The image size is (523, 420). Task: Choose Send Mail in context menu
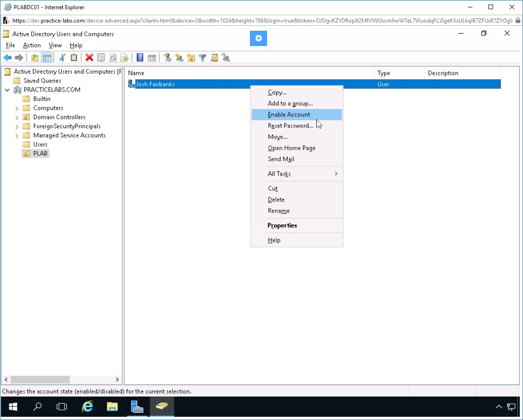click(x=296, y=159)
